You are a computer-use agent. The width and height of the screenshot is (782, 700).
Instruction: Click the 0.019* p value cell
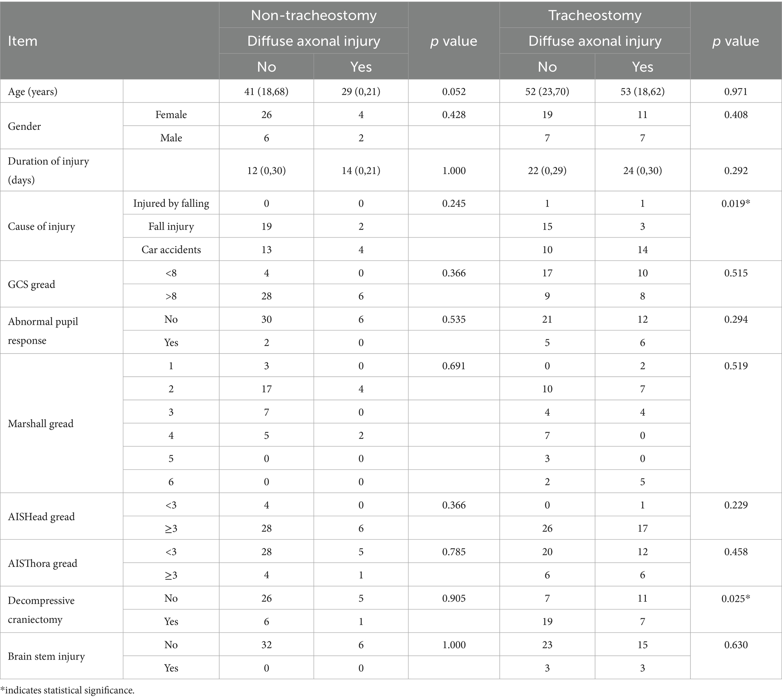tap(735, 203)
